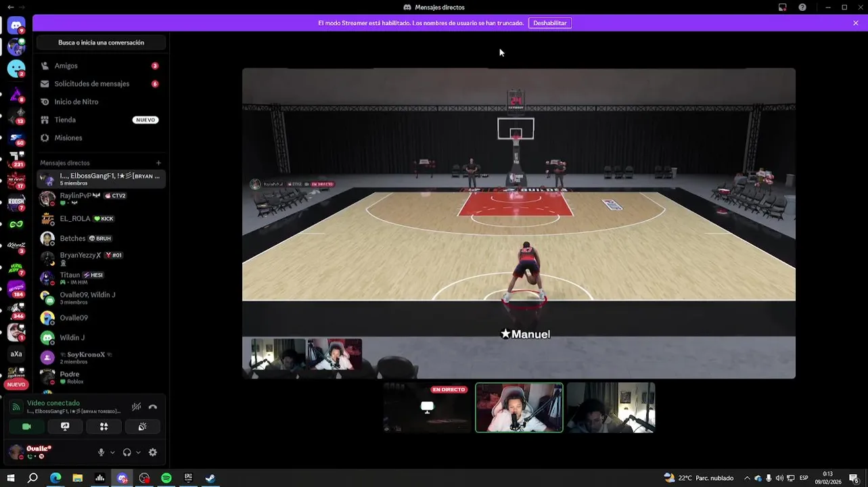Open Windows notification center
Viewport: 868px width, 487px height.
tap(855, 478)
